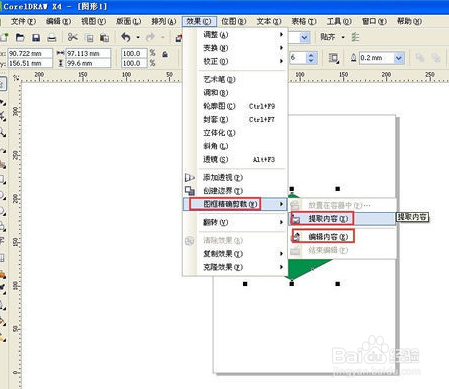Close the open 效果(C) menu
Screen dimensions: 449x389
click(x=199, y=21)
